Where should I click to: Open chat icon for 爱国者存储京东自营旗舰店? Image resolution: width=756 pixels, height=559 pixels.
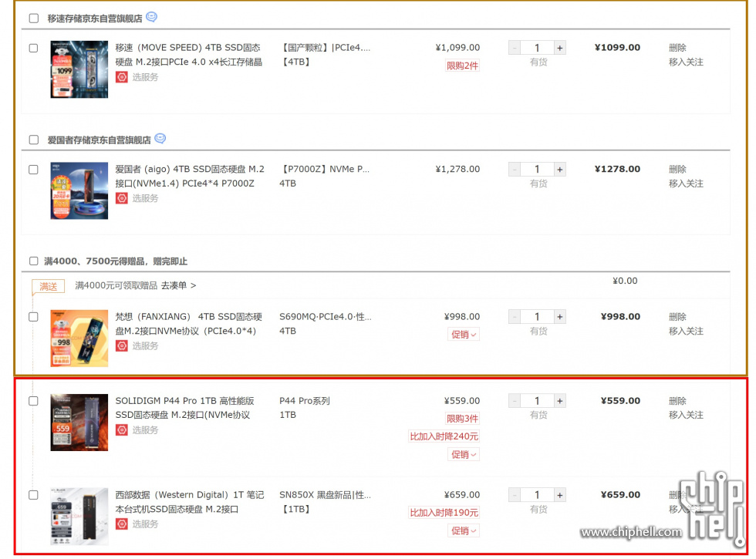click(x=160, y=139)
